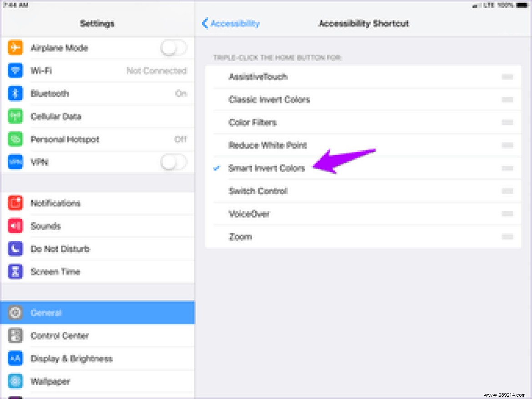The height and width of the screenshot is (399, 532).
Task: Select the Bluetooth icon
Action: tap(16, 93)
